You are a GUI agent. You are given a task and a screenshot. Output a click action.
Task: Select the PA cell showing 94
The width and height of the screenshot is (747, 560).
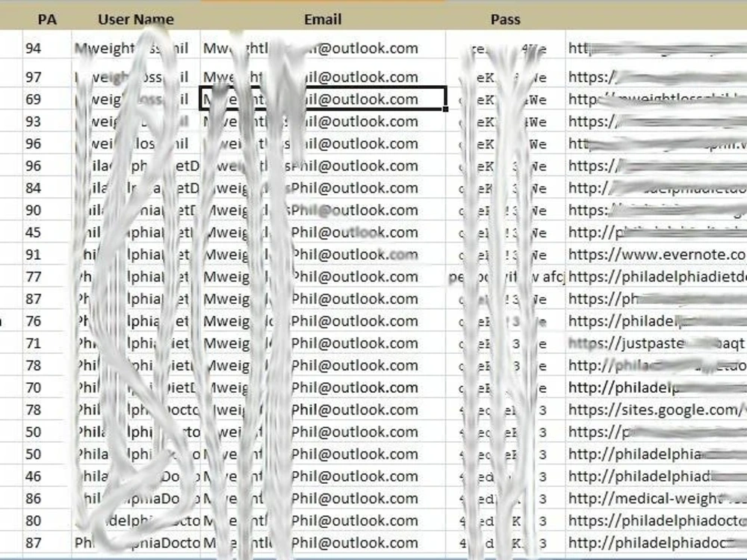coord(46,48)
